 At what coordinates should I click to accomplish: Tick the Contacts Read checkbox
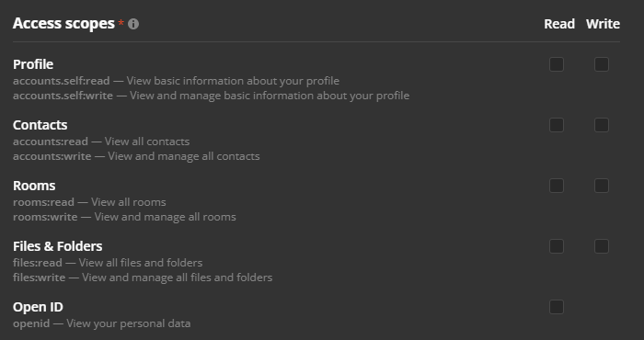[557, 125]
